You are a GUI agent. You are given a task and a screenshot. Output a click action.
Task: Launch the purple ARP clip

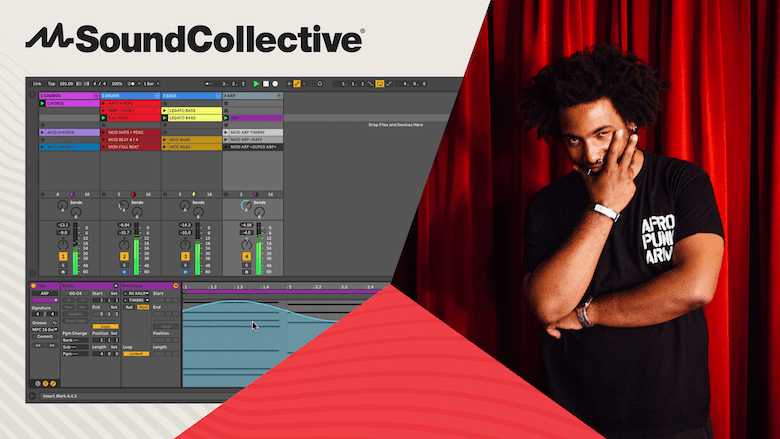coord(226,118)
